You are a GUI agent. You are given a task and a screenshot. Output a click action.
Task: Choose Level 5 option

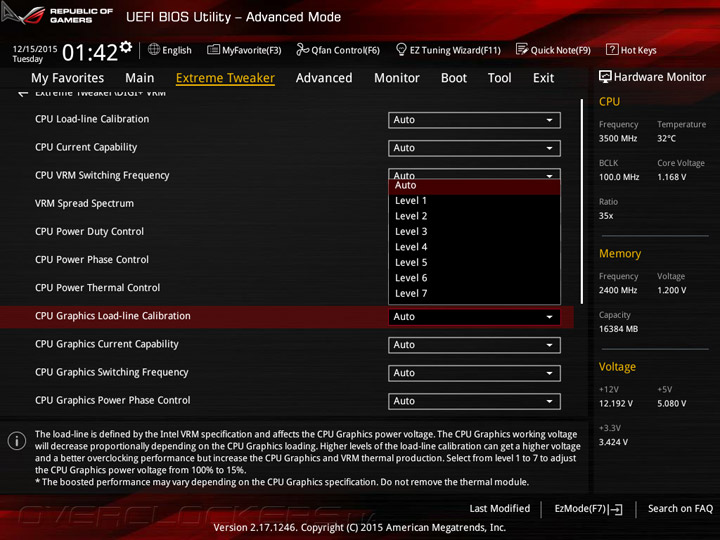coord(474,263)
